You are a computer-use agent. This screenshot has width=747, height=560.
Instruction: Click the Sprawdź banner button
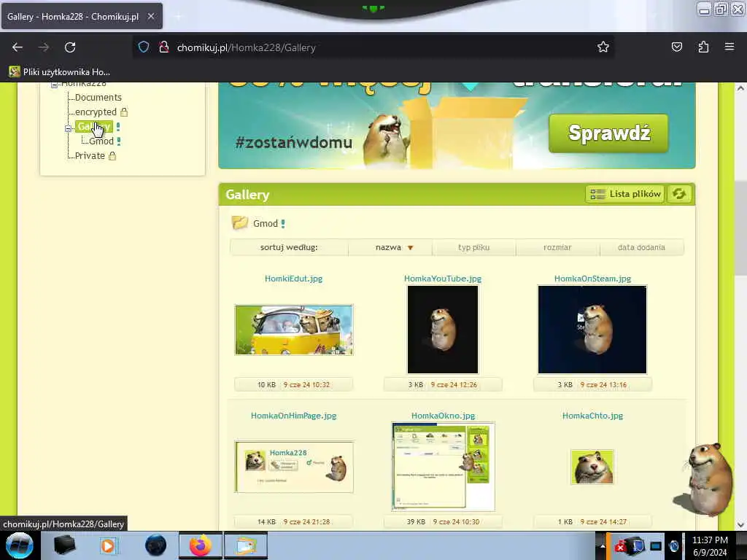[x=608, y=133]
